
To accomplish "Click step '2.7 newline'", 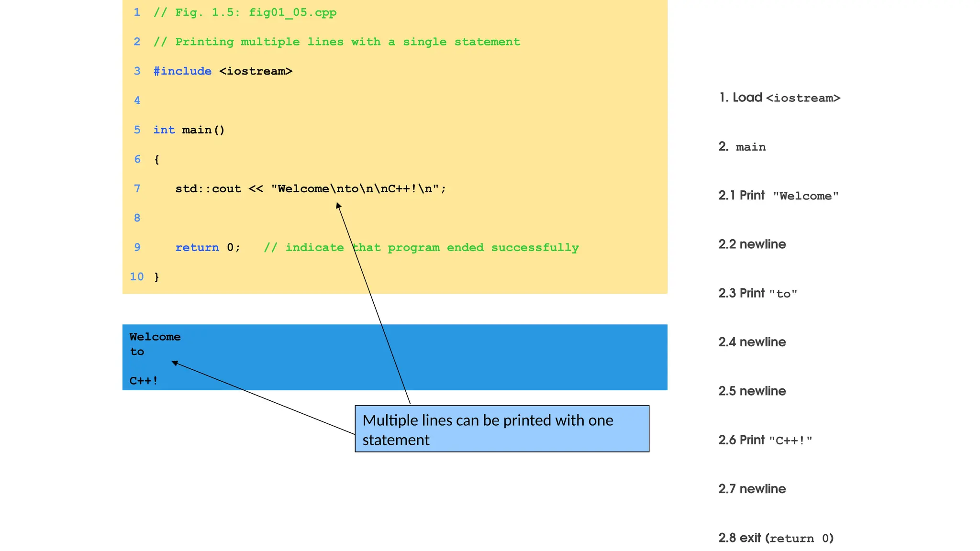I will (x=752, y=489).
